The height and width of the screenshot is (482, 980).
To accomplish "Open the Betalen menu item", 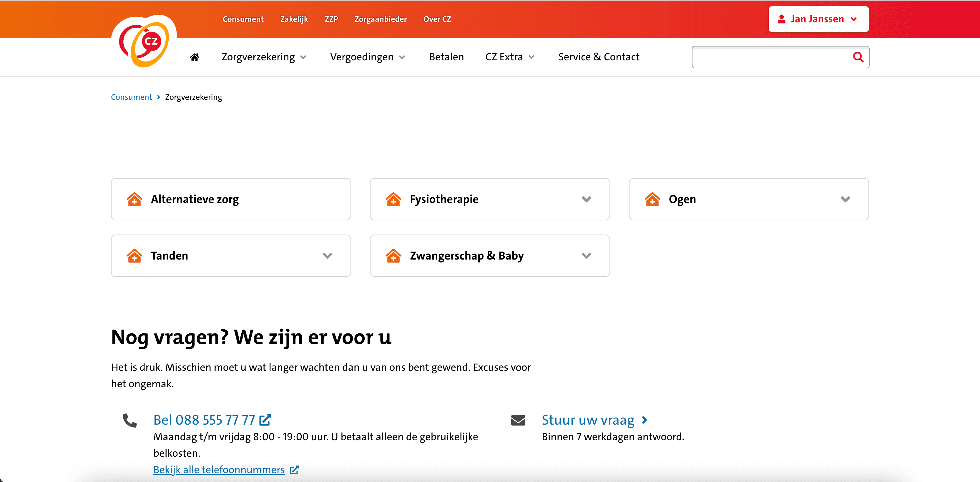I will (x=446, y=57).
